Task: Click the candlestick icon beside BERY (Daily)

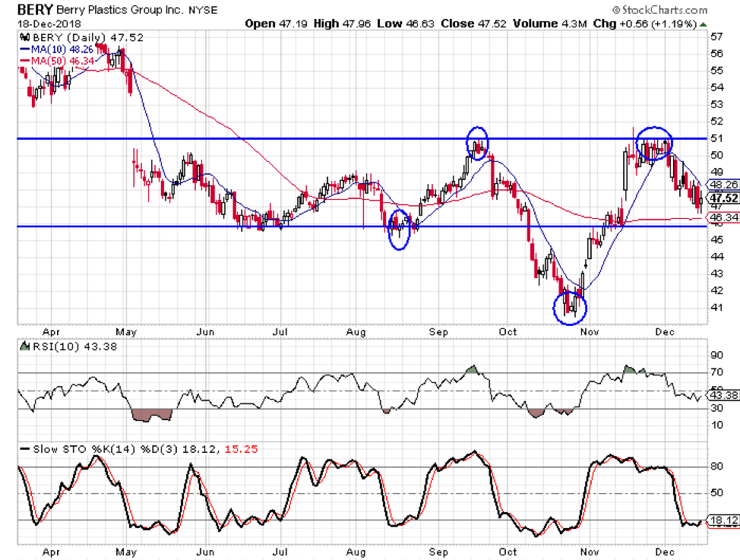Action: (24, 37)
